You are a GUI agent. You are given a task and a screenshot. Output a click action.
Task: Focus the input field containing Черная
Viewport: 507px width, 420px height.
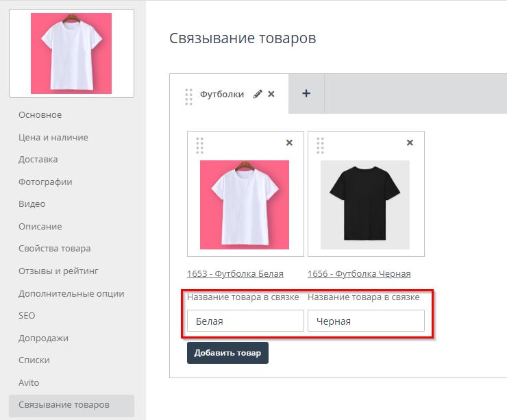366,321
